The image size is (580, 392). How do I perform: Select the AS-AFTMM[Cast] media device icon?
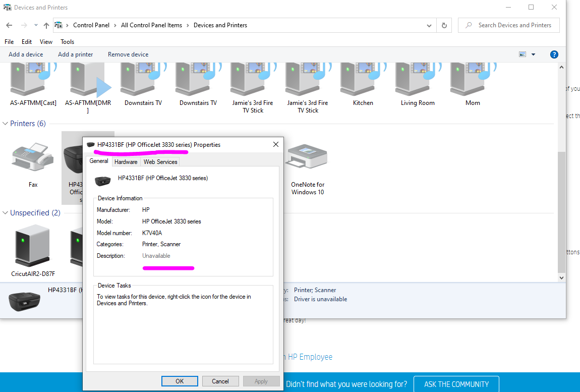coord(33,79)
